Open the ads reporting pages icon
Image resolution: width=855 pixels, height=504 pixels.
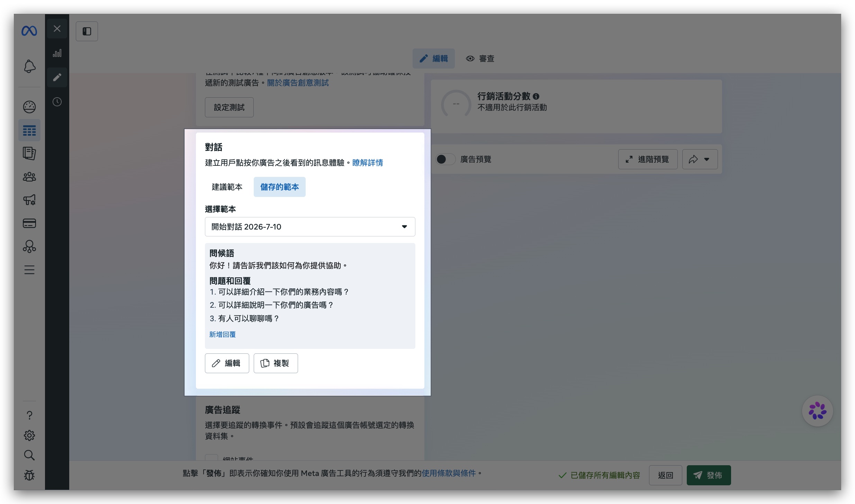click(x=29, y=153)
